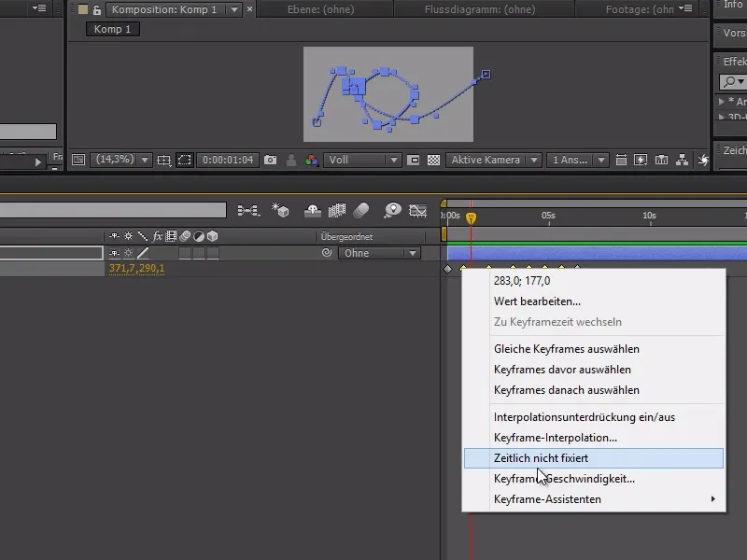Toggle the region of interest icon
The width and height of the screenshot is (747, 560).
(x=414, y=160)
